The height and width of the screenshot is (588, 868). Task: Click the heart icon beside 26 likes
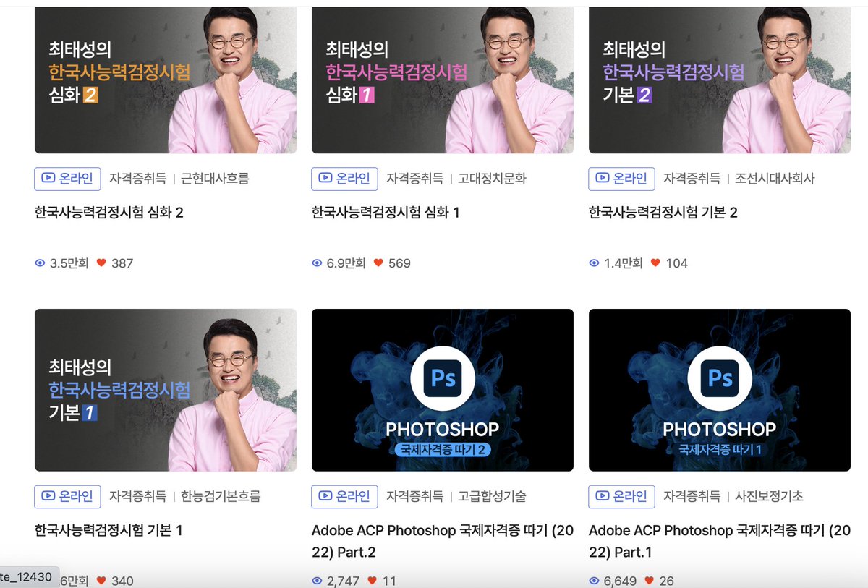(649, 580)
